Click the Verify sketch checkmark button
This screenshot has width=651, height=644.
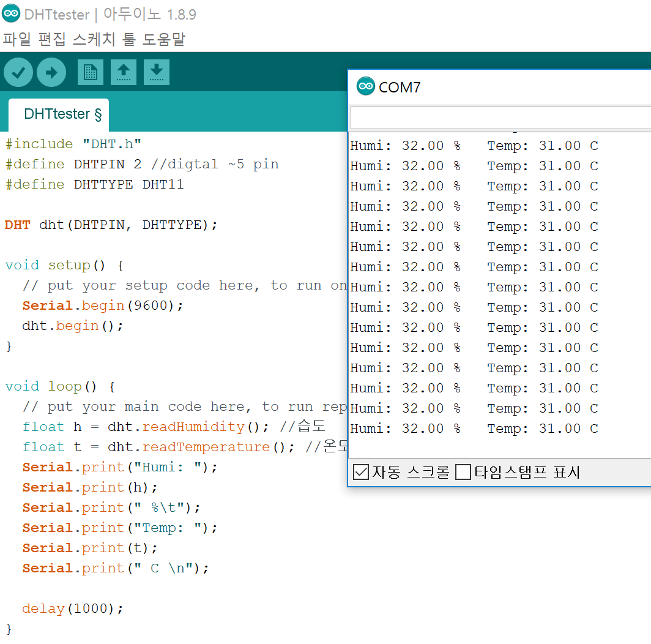click(18, 72)
